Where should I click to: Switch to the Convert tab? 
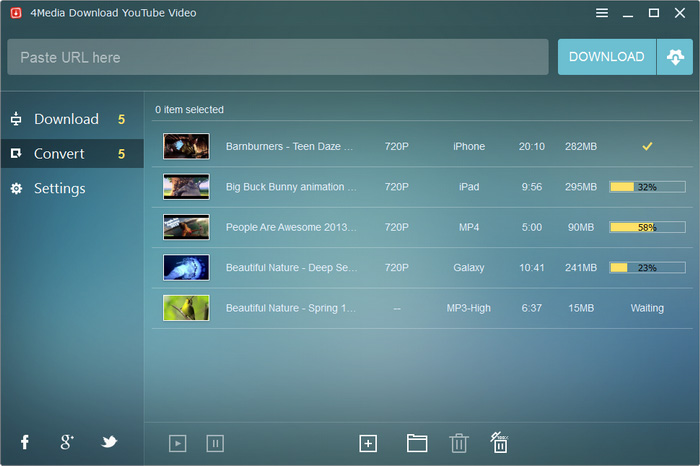point(72,154)
